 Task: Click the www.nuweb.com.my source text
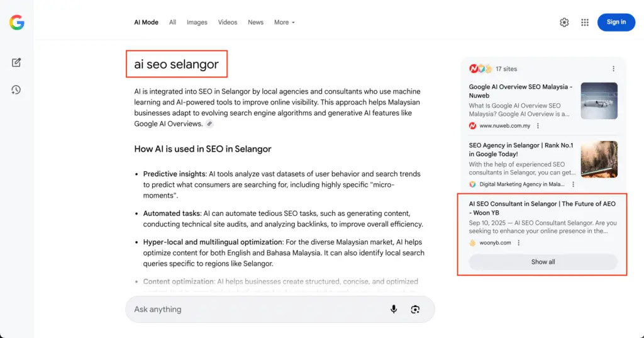click(x=505, y=126)
